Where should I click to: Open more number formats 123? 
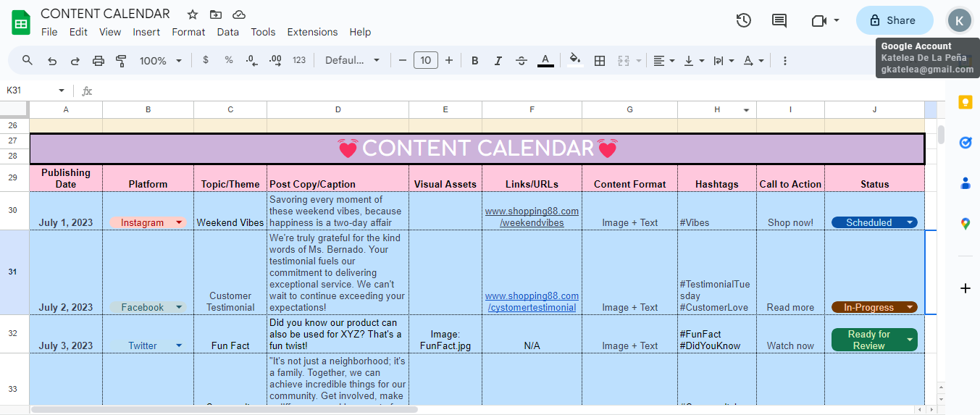click(299, 60)
